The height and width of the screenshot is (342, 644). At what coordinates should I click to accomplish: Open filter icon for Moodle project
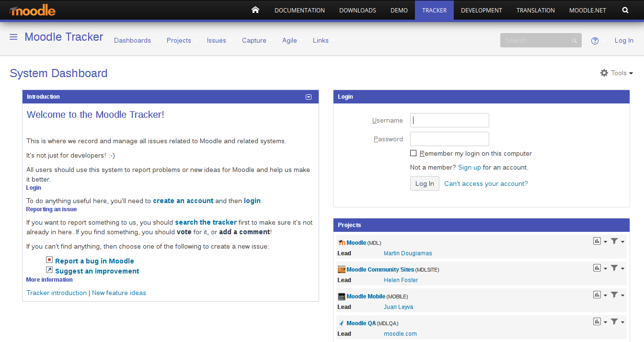(614, 241)
